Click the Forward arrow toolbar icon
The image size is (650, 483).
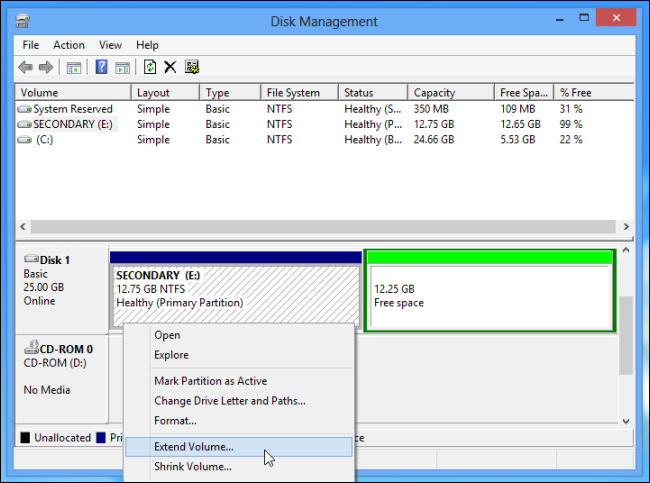46,67
